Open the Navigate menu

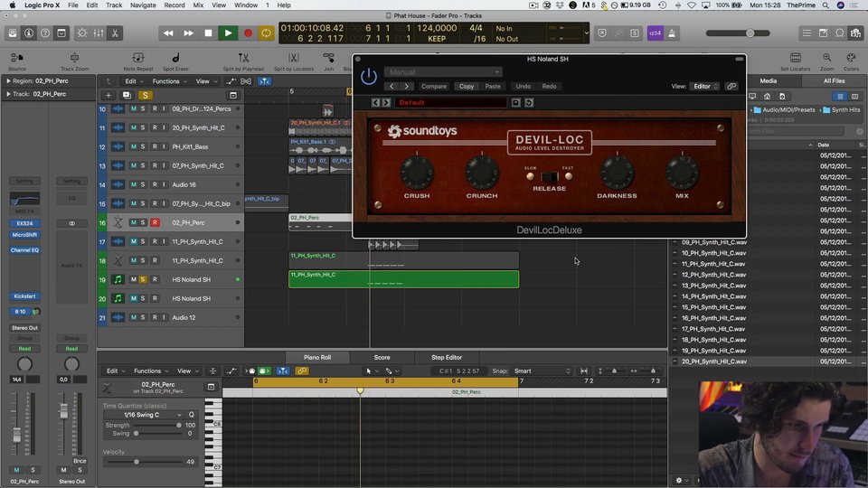[143, 5]
